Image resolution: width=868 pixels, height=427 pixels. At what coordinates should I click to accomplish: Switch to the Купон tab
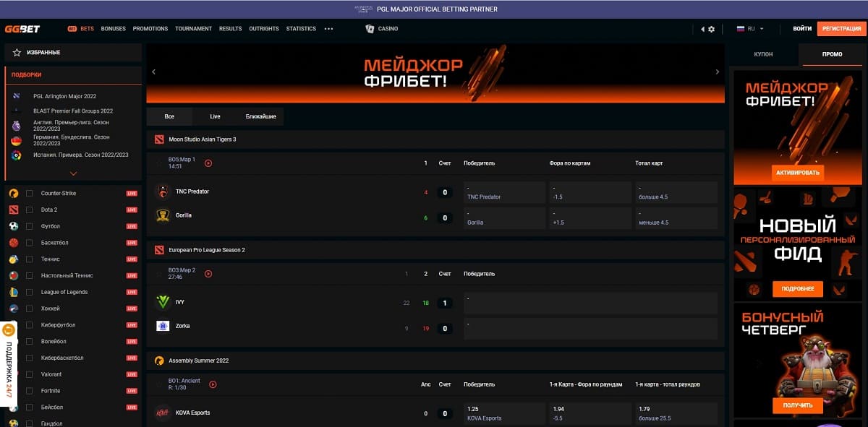click(763, 54)
